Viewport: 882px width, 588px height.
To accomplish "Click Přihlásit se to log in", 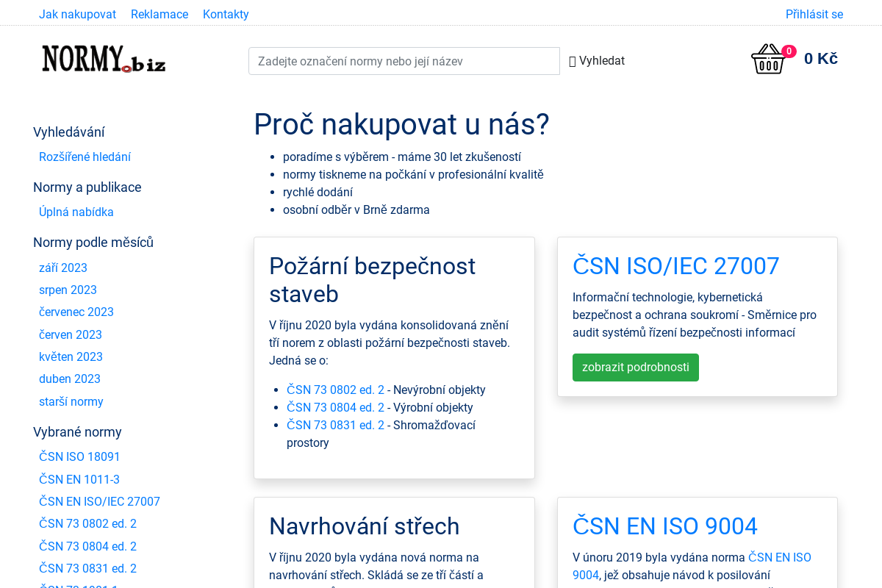I will (814, 14).
